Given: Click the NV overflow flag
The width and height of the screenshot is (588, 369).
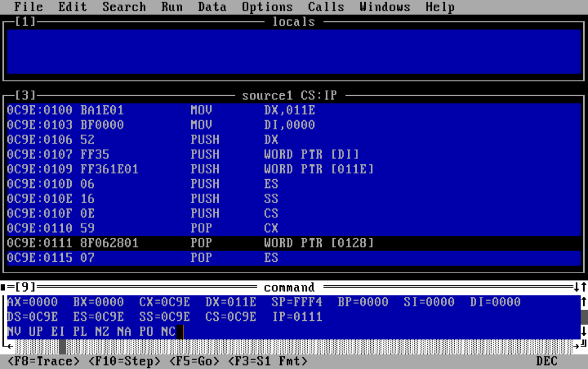Looking at the screenshot, I should coord(14,332).
